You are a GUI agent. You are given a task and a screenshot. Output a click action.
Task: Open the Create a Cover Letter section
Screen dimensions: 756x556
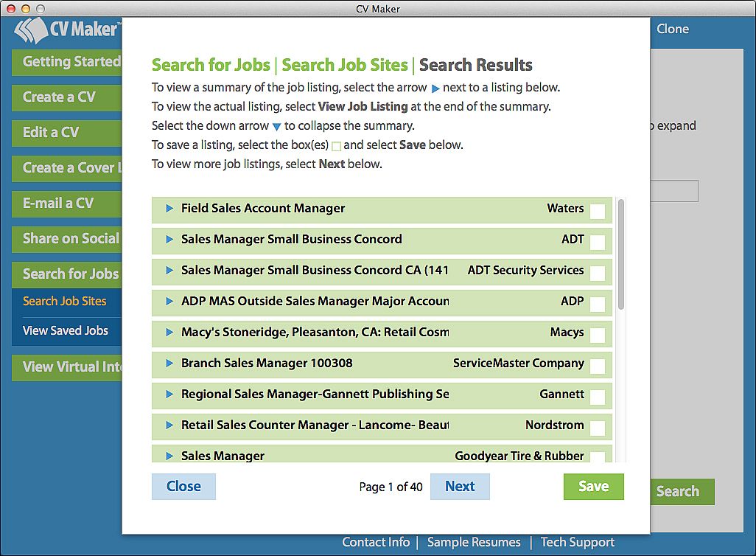point(66,168)
